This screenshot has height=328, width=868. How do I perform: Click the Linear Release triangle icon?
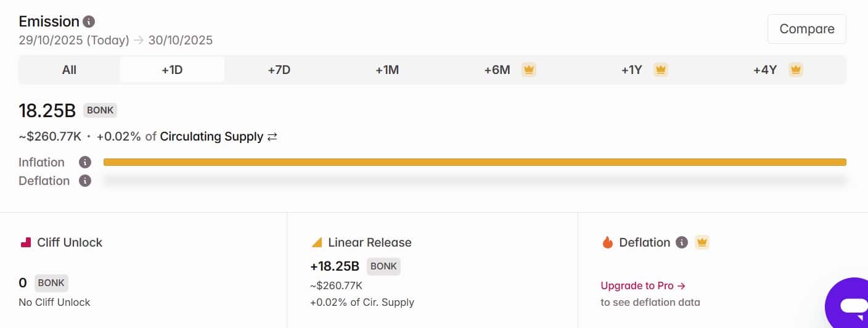click(x=317, y=242)
